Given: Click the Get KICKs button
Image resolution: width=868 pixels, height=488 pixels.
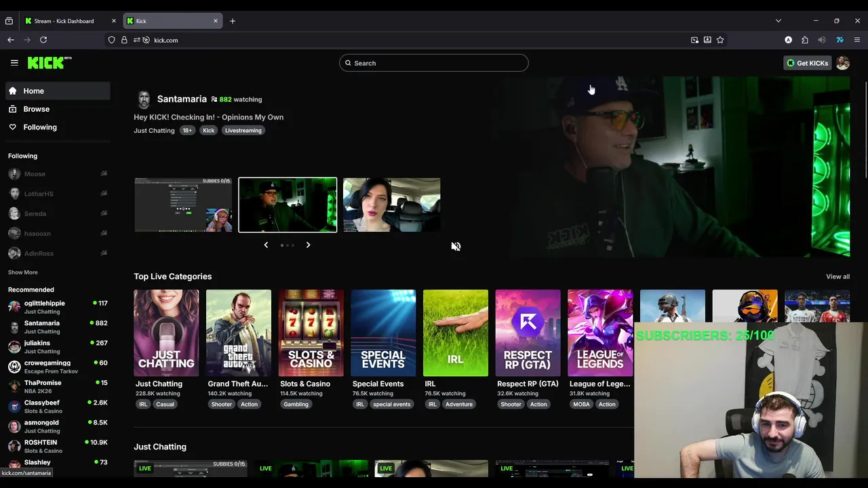Looking at the screenshot, I should (x=807, y=63).
